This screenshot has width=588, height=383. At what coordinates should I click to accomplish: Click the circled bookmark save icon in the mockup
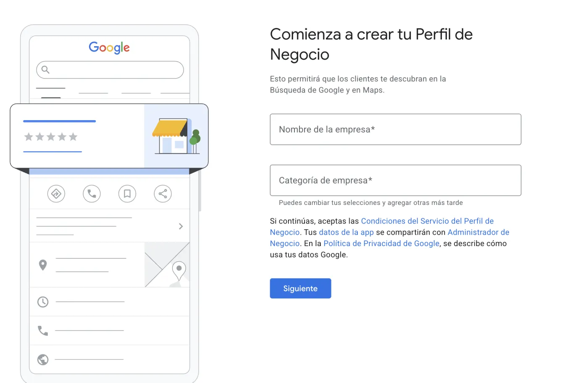(x=127, y=194)
